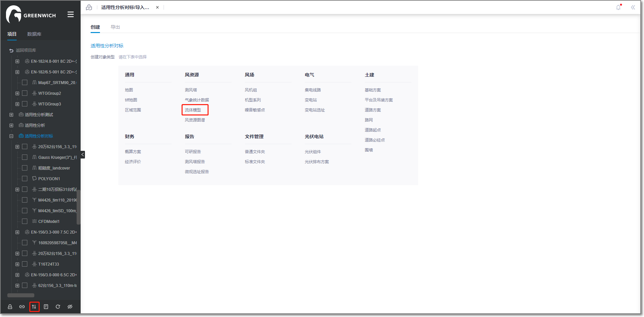This screenshot has height=317, width=644.
Task: Click the turbine group icon of T16T24T33
Action: (34, 264)
